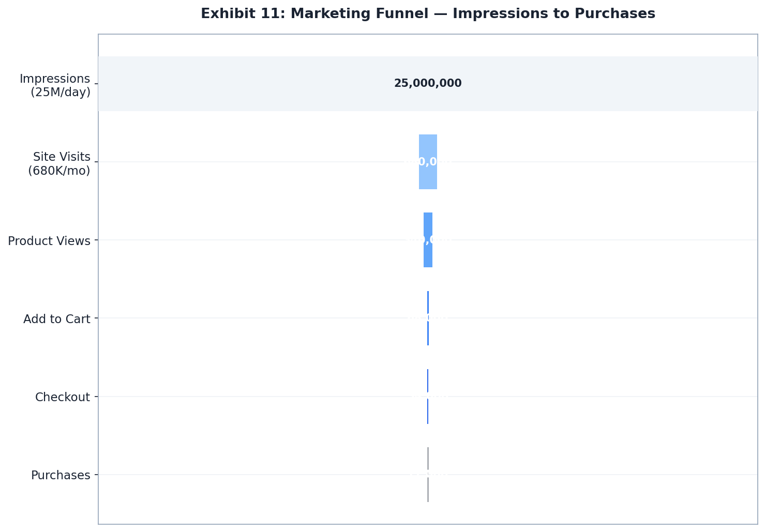The image size is (765, 532).
Task: Click the Site Visits (680K/mo) label
Action: point(60,163)
